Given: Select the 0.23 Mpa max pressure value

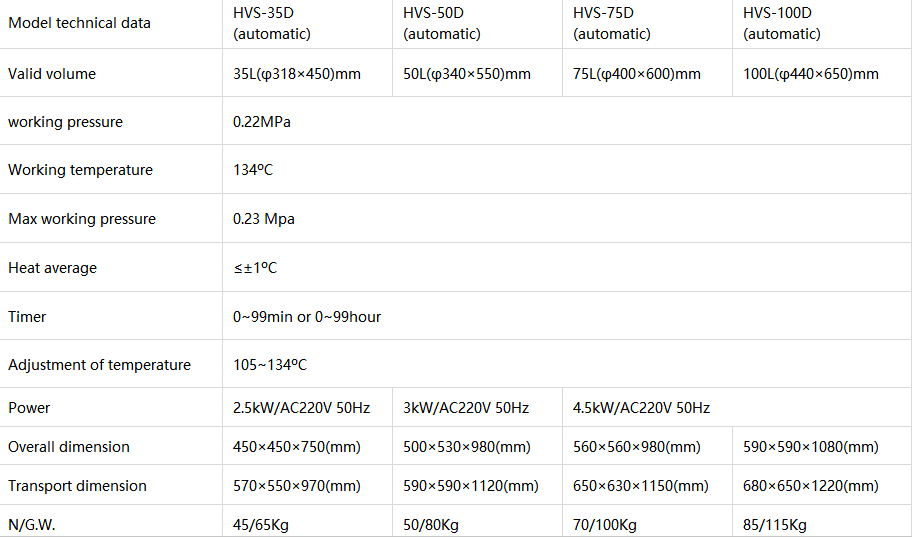Looking at the screenshot, I should point(264,219).
